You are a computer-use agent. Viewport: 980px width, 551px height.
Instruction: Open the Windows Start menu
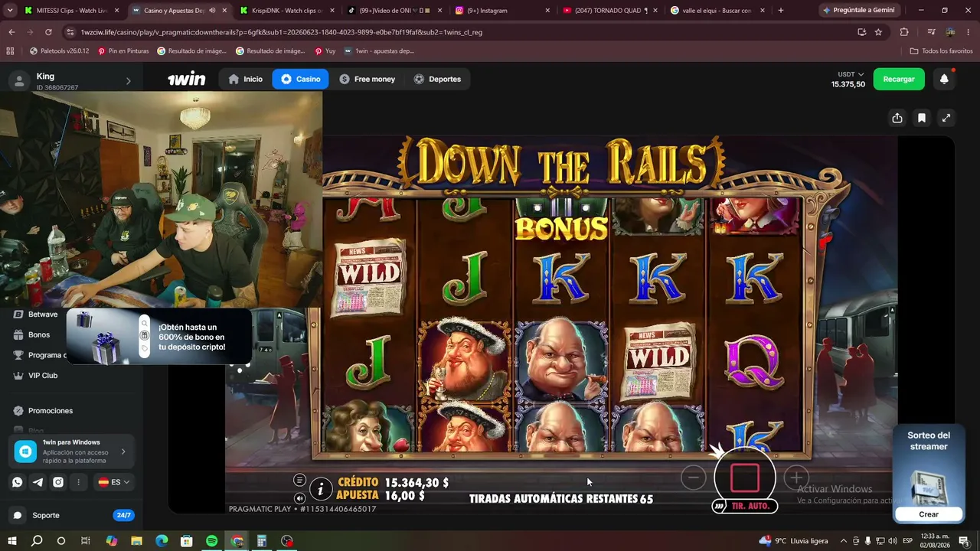coord(12,541)
